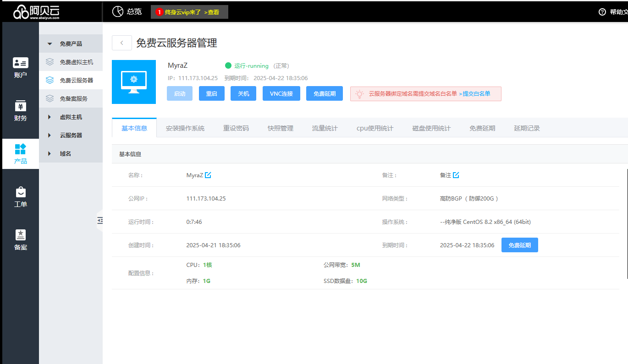Collapse the sidebar with the handle icon

[100, 221]
